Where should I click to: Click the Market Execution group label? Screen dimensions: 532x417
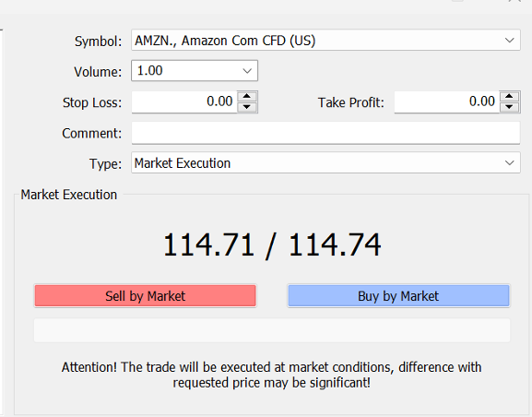(x=69, y=195)
